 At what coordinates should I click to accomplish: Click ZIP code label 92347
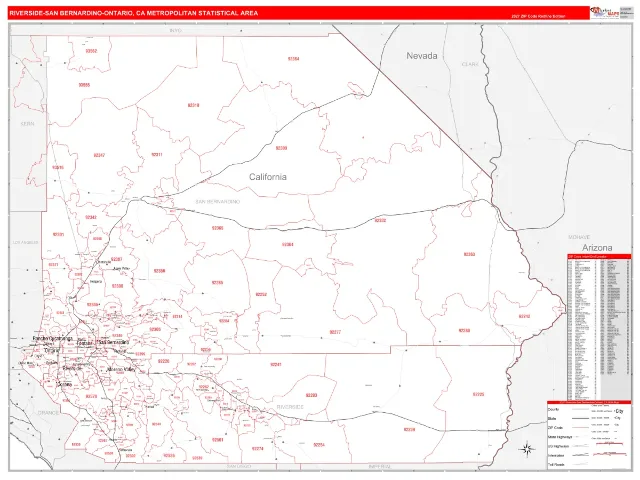tap(99, 156)
